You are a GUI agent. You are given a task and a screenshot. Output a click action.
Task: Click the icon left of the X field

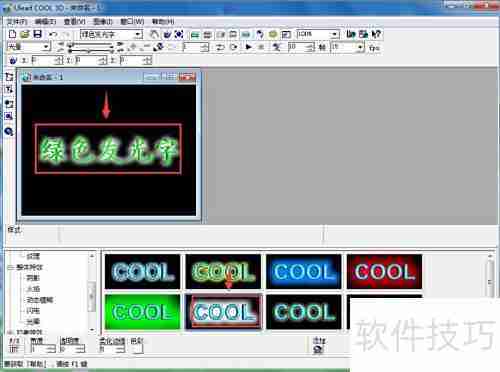pos(13,60)
